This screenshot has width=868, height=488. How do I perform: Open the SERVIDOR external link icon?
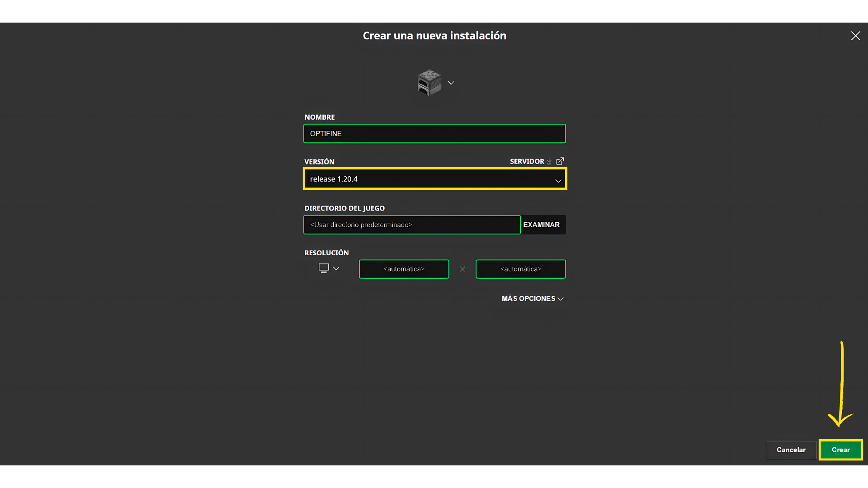point(560,161)
